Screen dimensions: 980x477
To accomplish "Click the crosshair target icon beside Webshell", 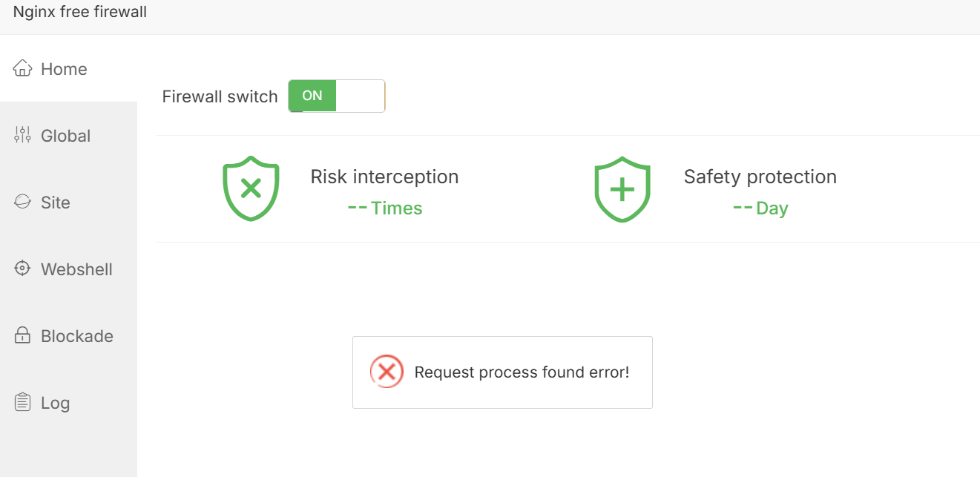I will tap(23, 269).
